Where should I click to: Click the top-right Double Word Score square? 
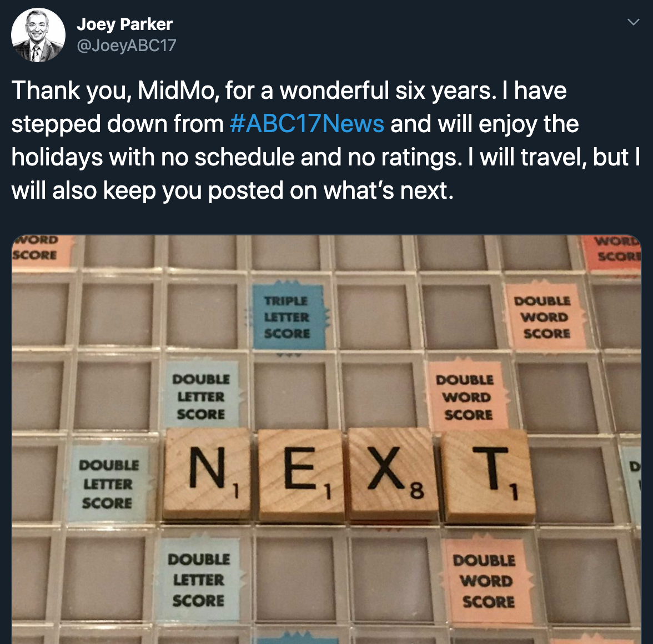pos(545,317)
